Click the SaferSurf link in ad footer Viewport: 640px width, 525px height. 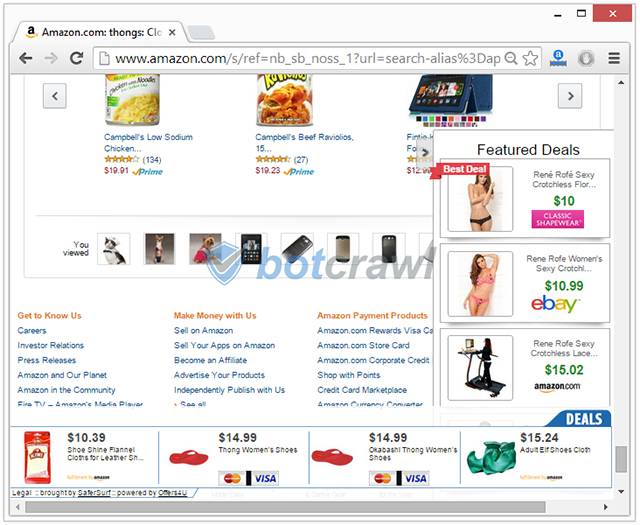click(x=94, y=493)
